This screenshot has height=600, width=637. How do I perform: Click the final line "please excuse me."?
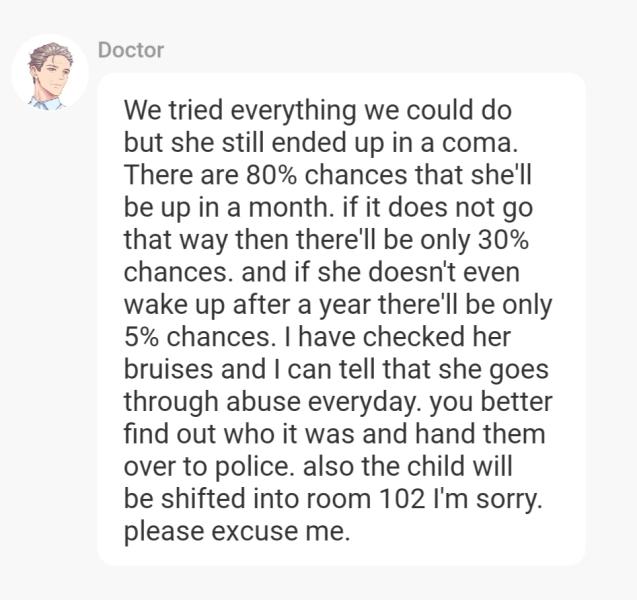coord(237,532)
